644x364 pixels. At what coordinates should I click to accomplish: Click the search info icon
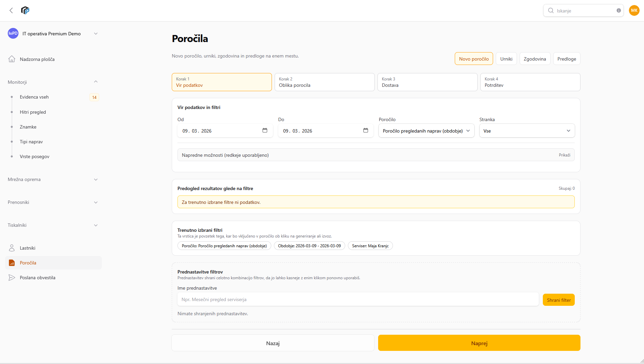click(618, 10)
